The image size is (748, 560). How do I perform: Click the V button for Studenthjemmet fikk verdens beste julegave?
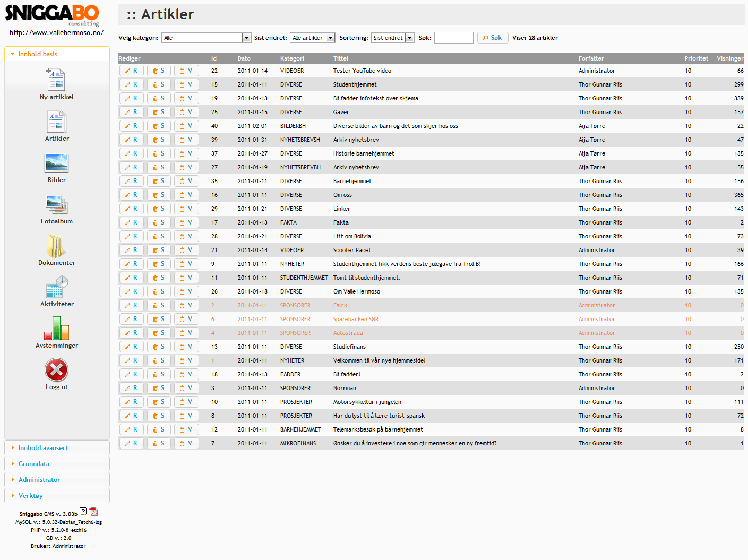[186, 264]
